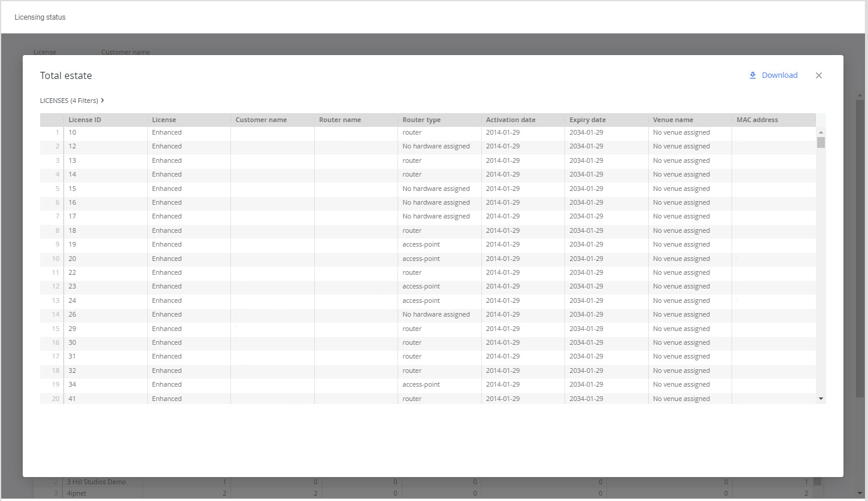
Task: Click Router type column header
Action: point(421,120)
